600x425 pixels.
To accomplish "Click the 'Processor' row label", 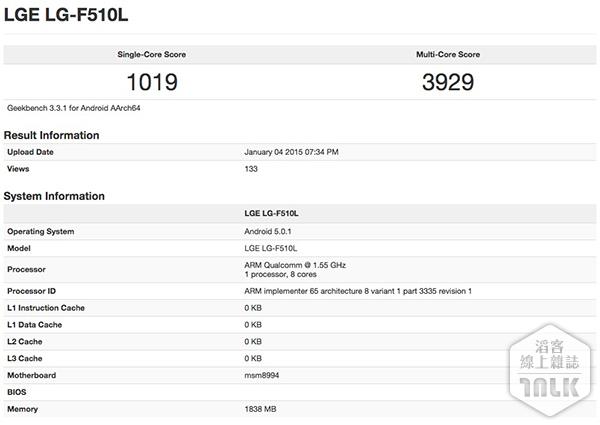I will (26, 269).
